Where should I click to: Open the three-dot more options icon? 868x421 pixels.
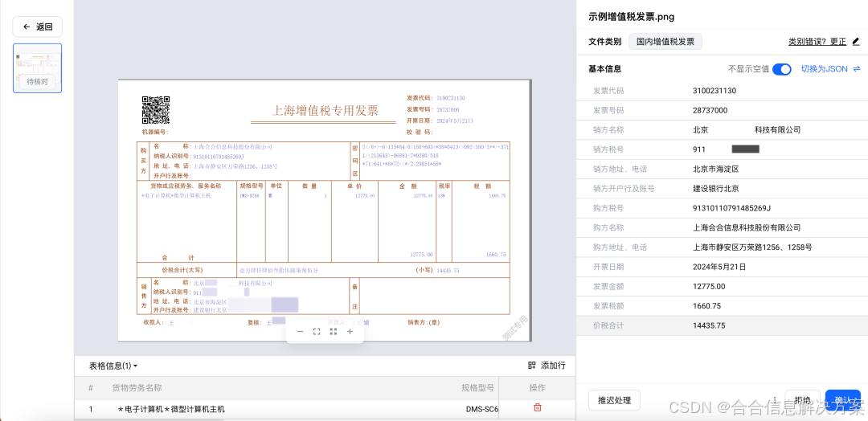click(775, 400)
